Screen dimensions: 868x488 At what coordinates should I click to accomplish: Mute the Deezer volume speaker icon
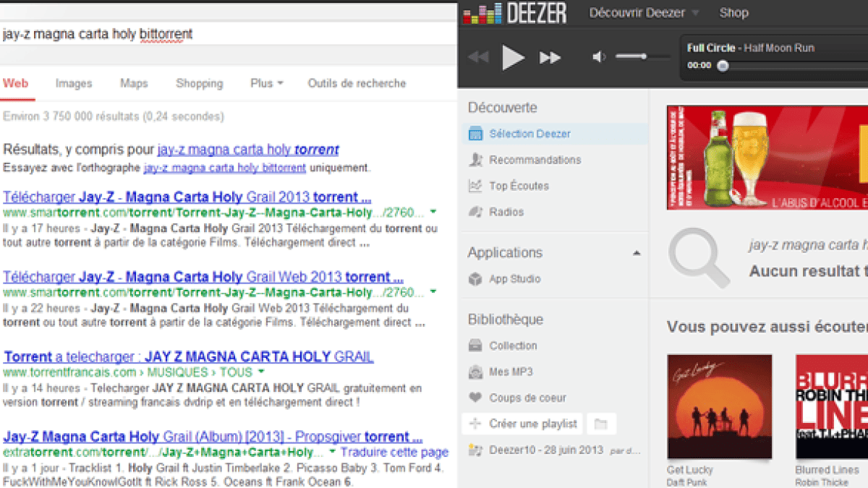coord(599,57)
